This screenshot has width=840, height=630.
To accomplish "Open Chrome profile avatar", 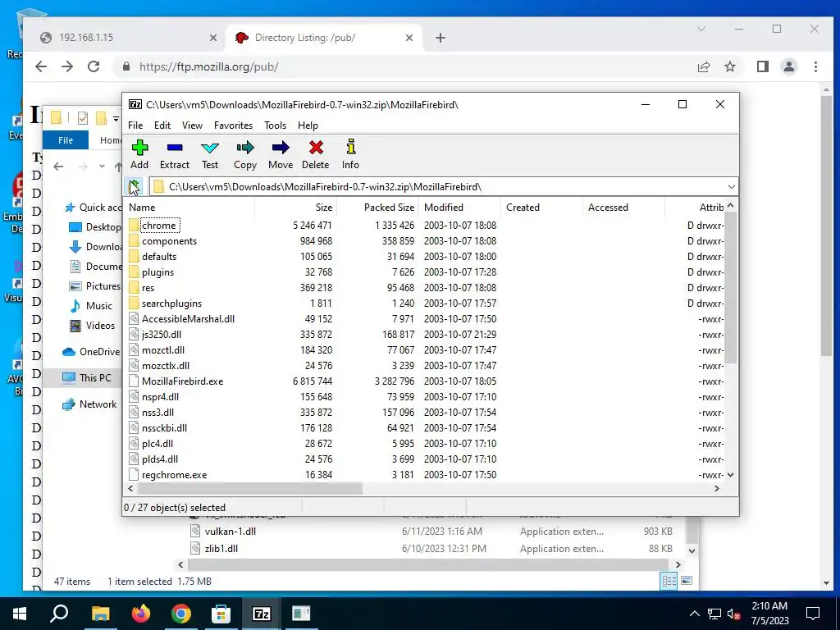I will [x=789, y=66].
